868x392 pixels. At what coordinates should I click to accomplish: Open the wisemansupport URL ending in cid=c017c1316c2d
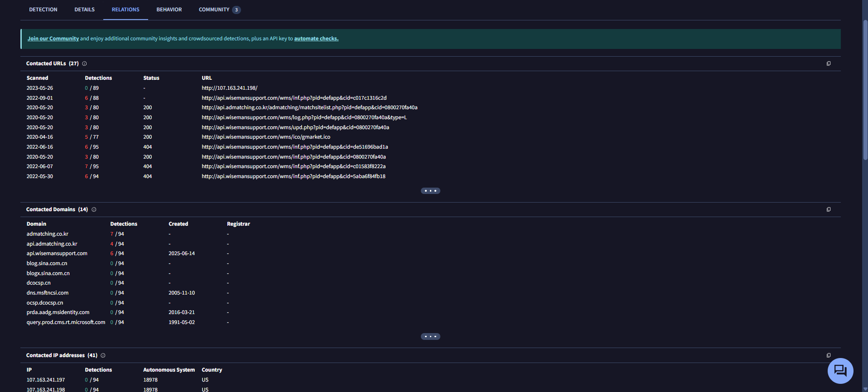coord(294,98)
